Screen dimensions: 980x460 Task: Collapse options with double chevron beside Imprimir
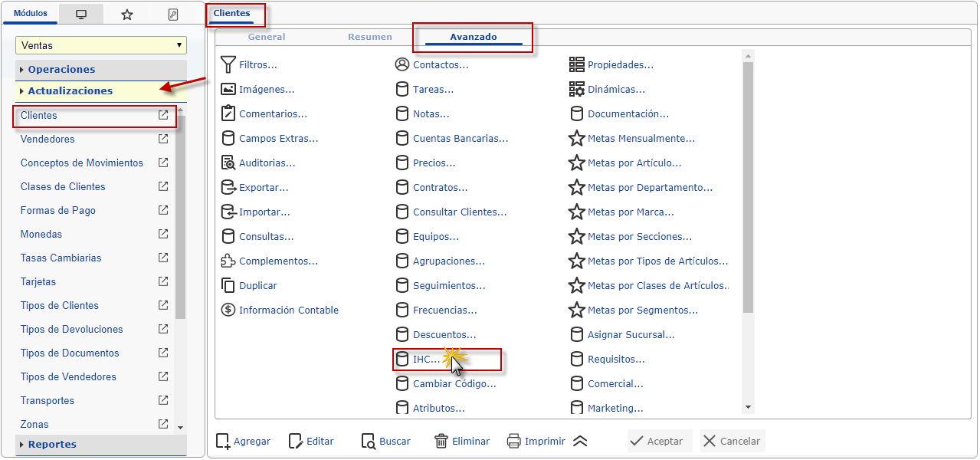pyautogui.click(x=580, y=441)
